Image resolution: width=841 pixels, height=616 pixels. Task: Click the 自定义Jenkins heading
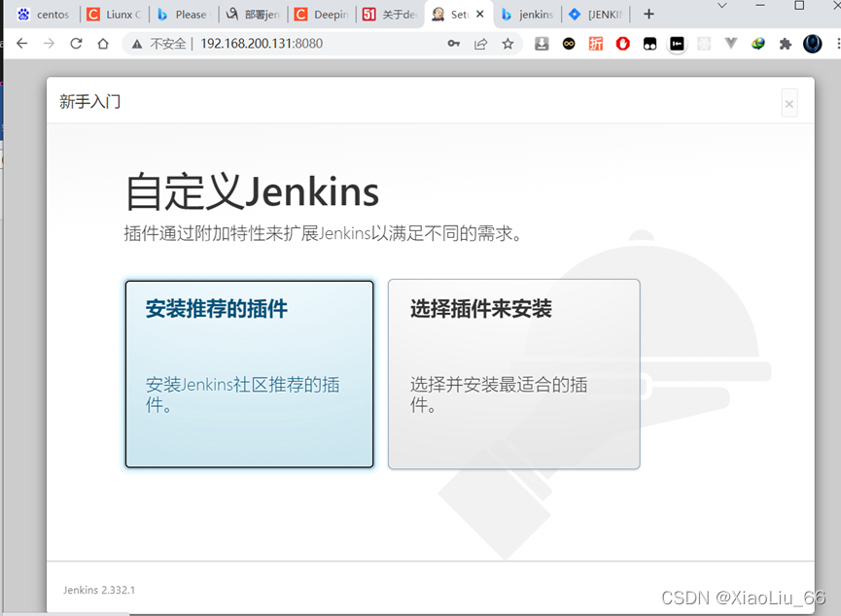point(252,192)
